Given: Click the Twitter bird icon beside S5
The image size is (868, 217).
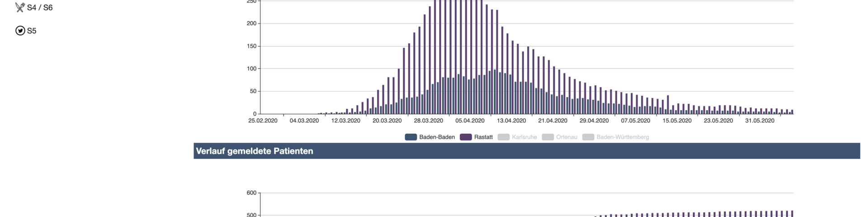Looking at the screenshot, I should [20, 31].
